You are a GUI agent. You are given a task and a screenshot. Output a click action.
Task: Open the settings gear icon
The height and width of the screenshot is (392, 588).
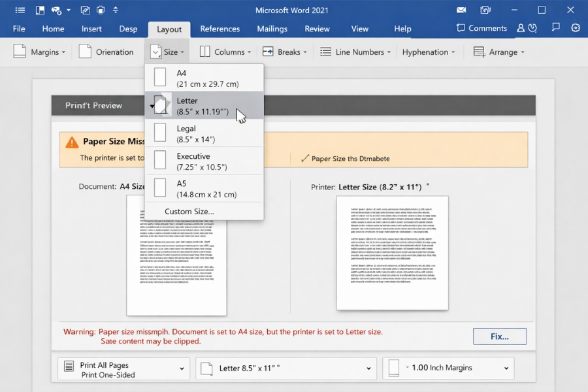point(576,28)
